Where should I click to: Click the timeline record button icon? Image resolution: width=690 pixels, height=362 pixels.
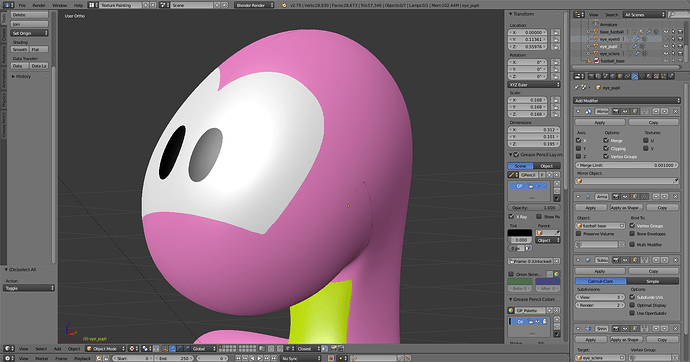(x=331, y=358)
